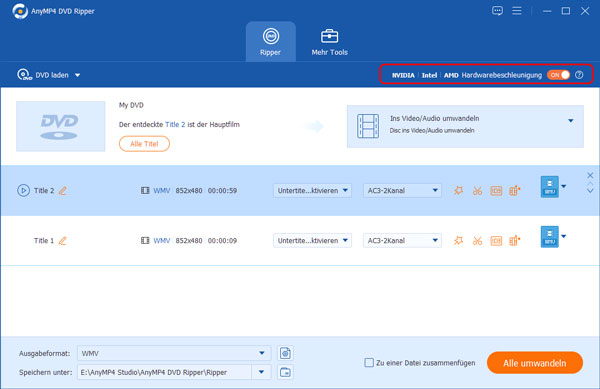600x389 pixels.
Task: Click the AnyMP4 DVD Ripper logo
Action: click(20, 11)
